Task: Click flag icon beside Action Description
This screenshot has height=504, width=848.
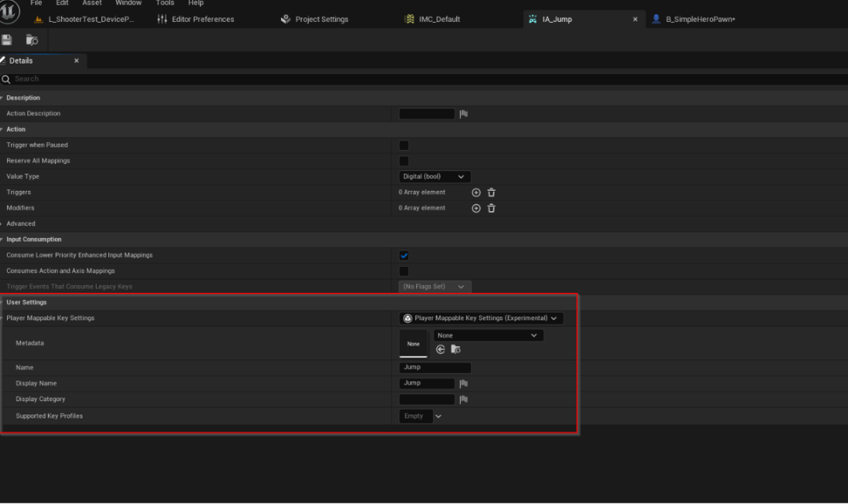Action: [x=463, y=114]
